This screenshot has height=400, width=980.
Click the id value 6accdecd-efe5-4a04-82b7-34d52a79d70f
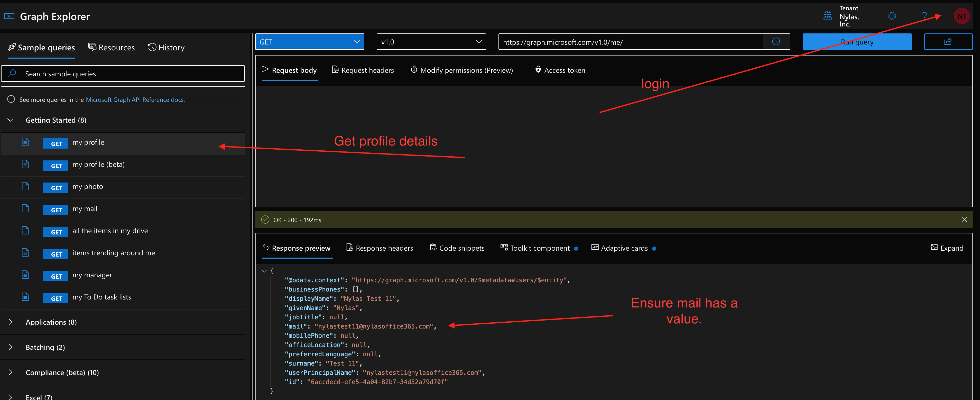click(x=377, y=382)
